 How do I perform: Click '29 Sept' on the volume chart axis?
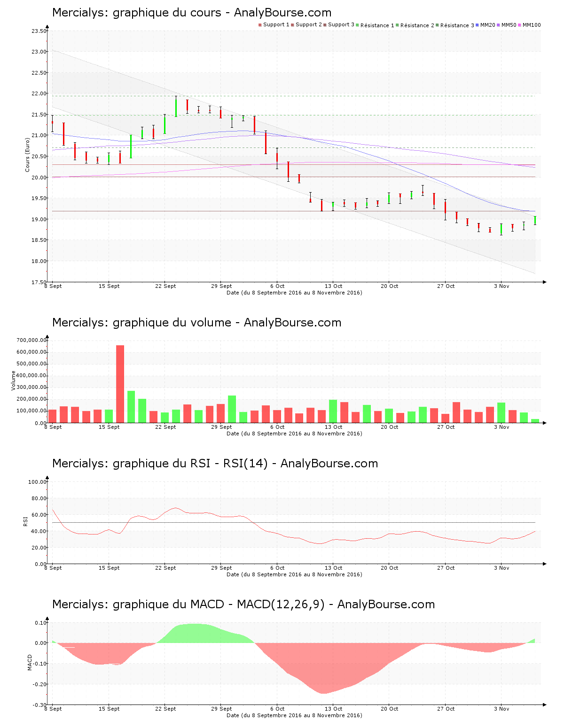point(221,427)
